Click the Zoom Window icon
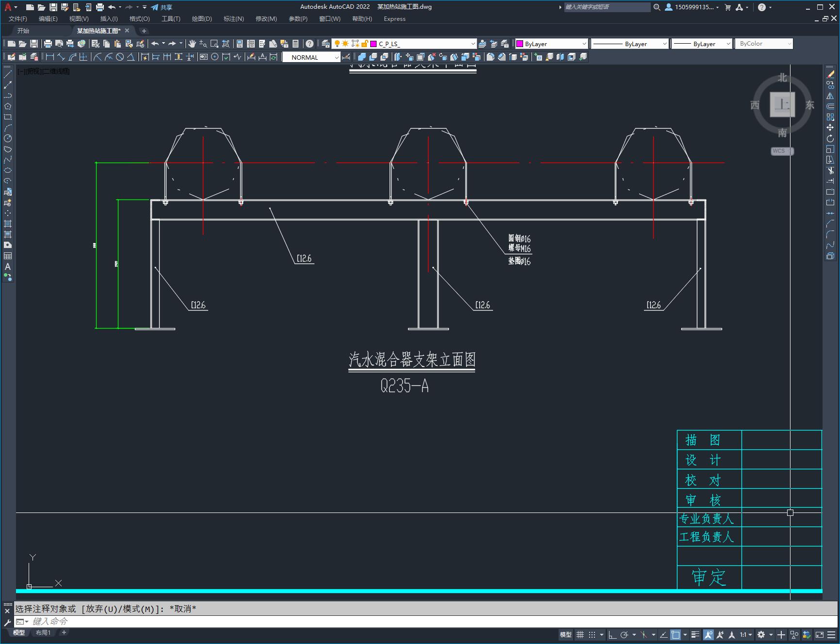840x644 pixels. click(x=214, y=44)
